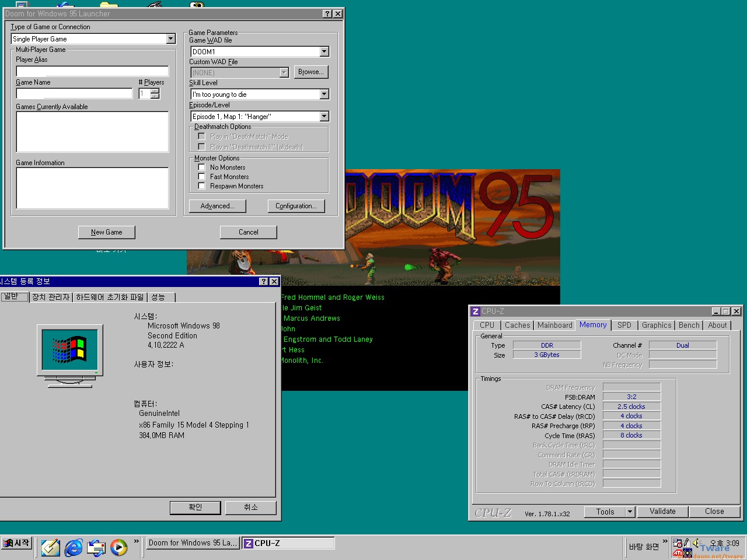Toggle Play in Deathmatch II altdeath checkbox
747x560 pixels.
click(x=202, y=147)
